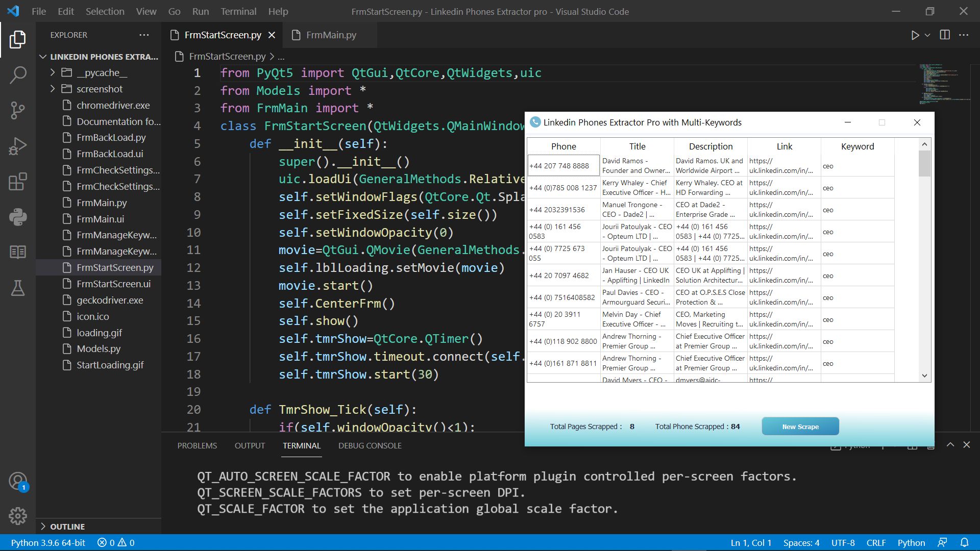Click the New Scrape button
Viewport: 980px width, 551px height.
click(800, 427)
